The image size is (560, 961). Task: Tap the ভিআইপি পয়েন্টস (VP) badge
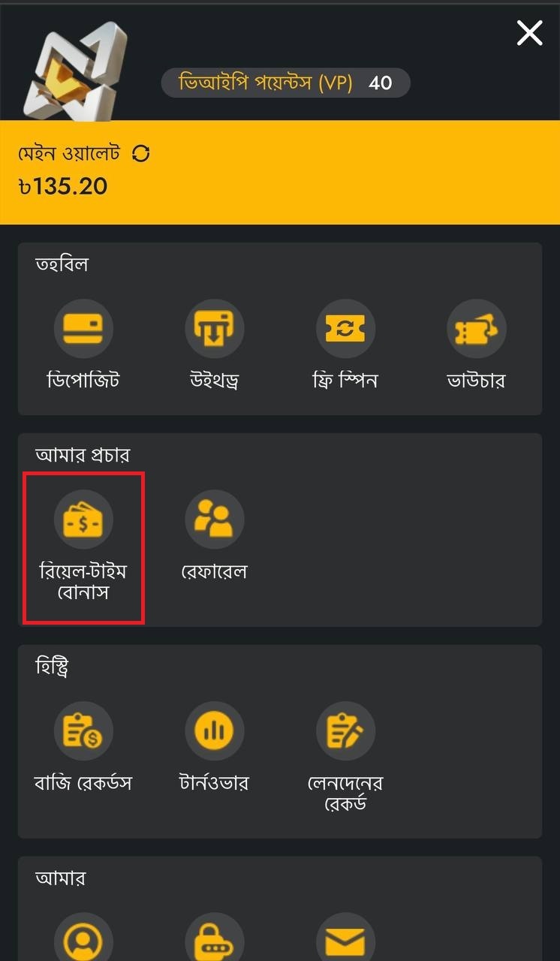(x=286, y=83)
